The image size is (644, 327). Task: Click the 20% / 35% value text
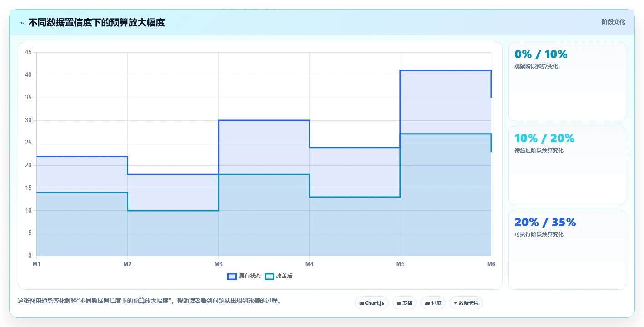point(545,222)
